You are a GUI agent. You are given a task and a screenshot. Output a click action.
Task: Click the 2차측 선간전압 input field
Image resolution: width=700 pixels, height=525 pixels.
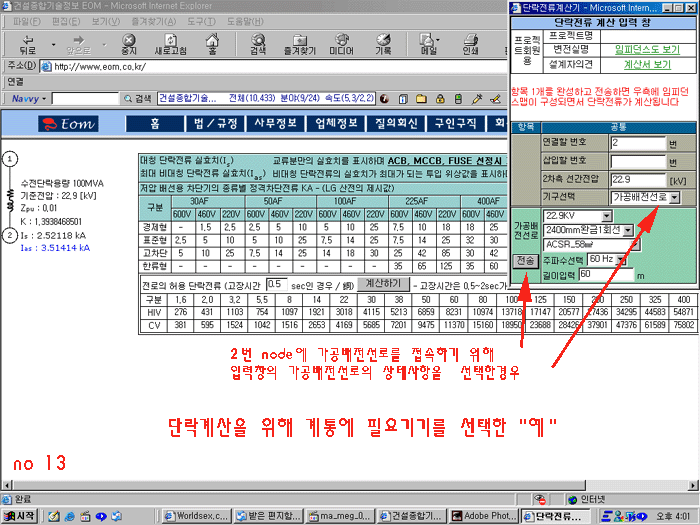coord(637,180)
